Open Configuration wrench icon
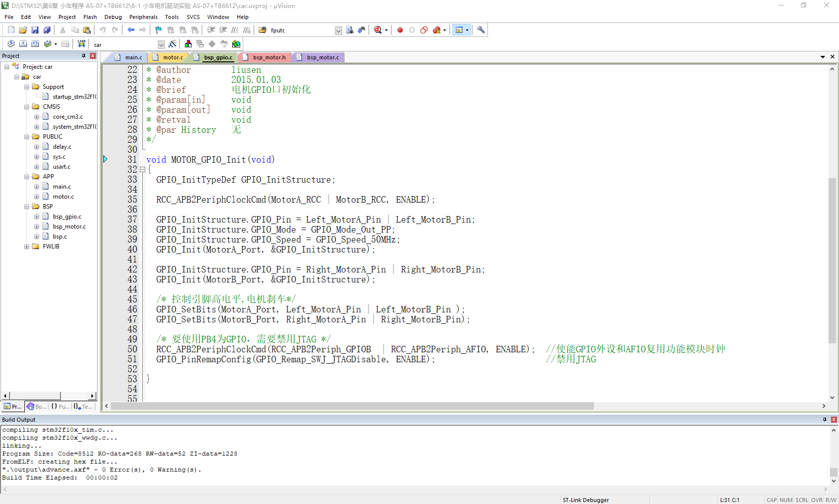 pyautogui.click(x=481, y=30)
